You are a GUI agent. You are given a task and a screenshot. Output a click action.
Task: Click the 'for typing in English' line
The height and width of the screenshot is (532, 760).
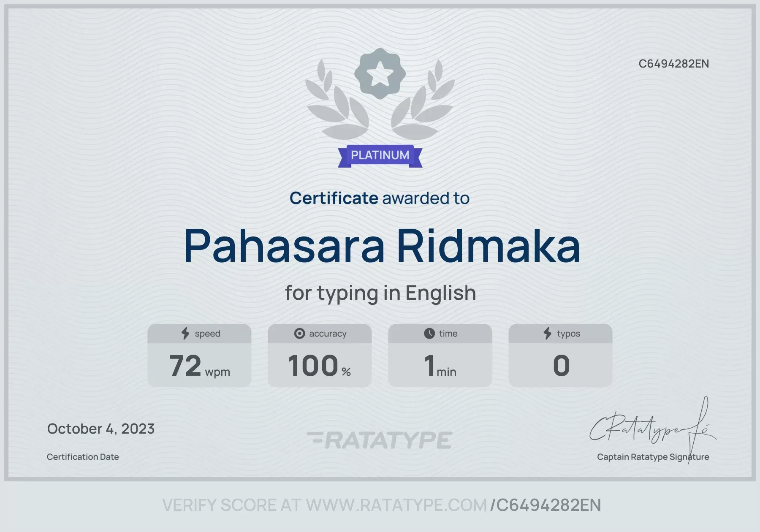point(380,293)
